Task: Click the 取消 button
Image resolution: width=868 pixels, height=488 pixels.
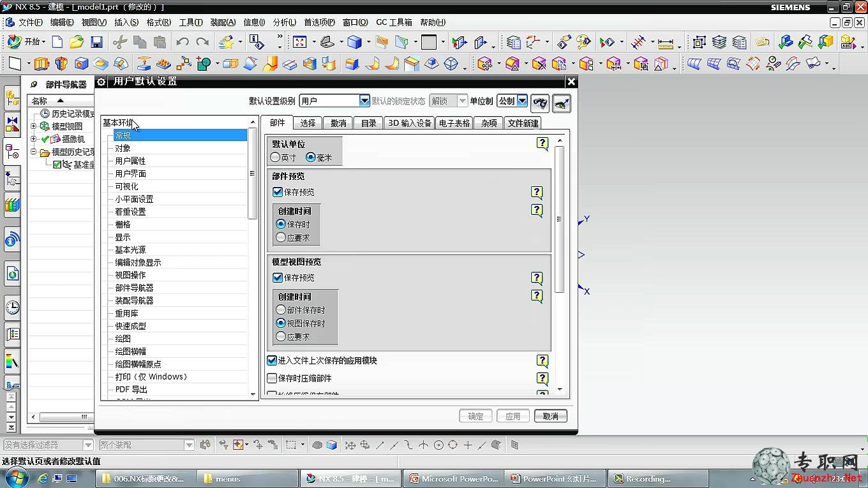Action: (551, 416)
